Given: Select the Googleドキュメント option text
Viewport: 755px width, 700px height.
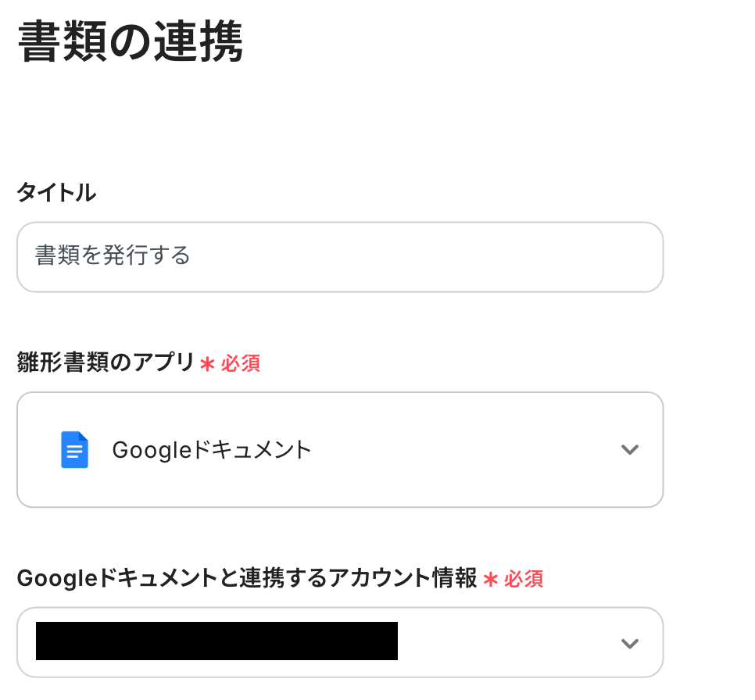Looking at the screenshot, I should pos(212,450).
